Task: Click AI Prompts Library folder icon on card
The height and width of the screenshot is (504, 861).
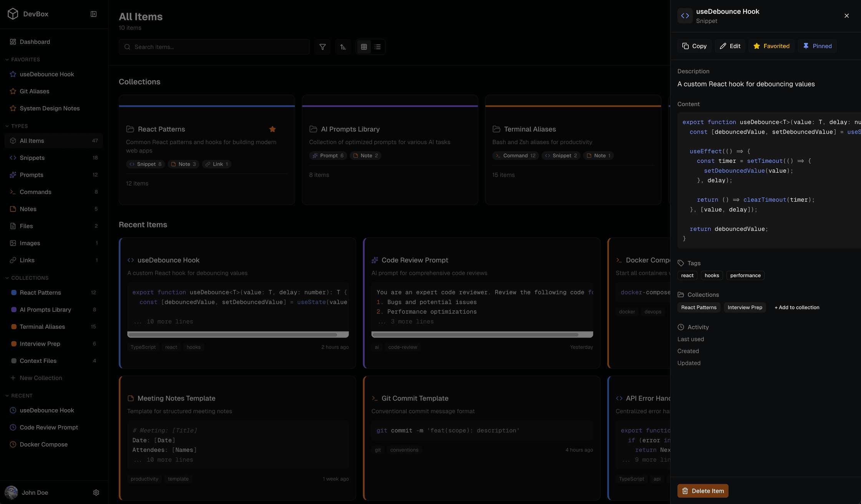Action: (313, 129)
